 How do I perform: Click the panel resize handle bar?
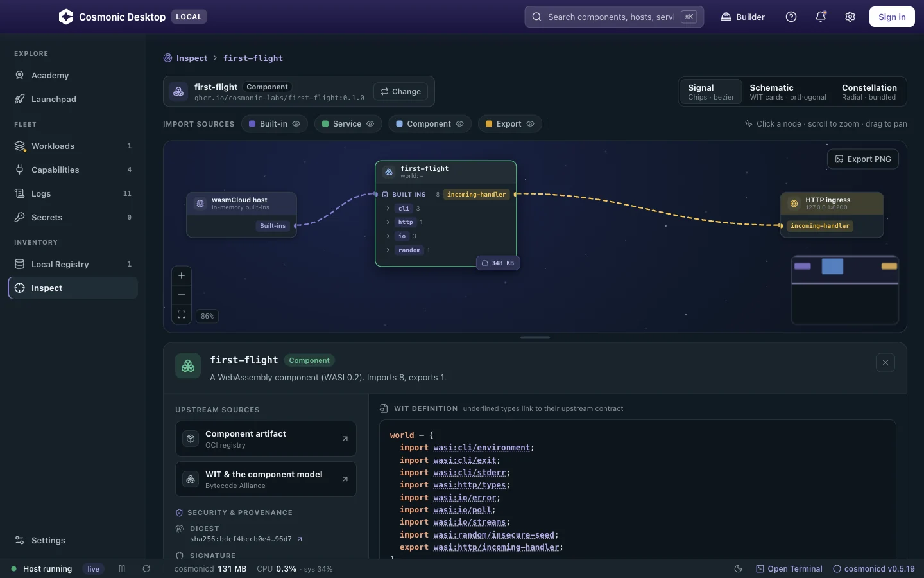click(535, 337)
